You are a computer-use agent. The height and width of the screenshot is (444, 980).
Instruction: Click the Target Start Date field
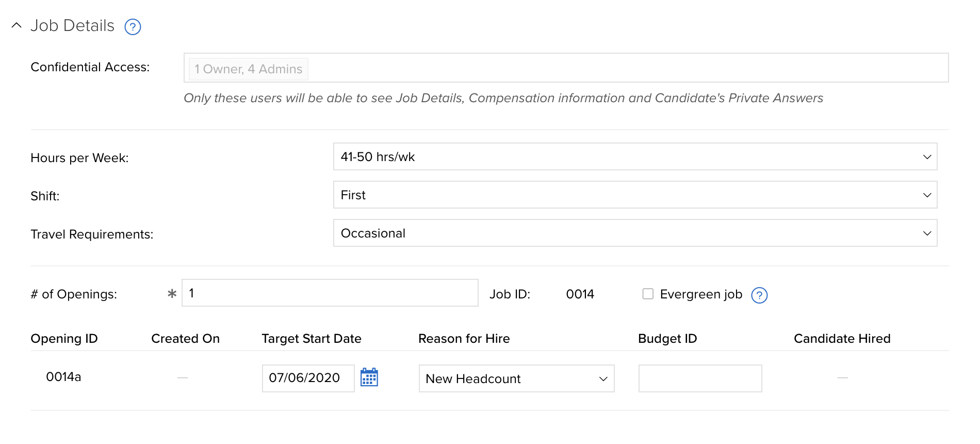tap(308, 378)
